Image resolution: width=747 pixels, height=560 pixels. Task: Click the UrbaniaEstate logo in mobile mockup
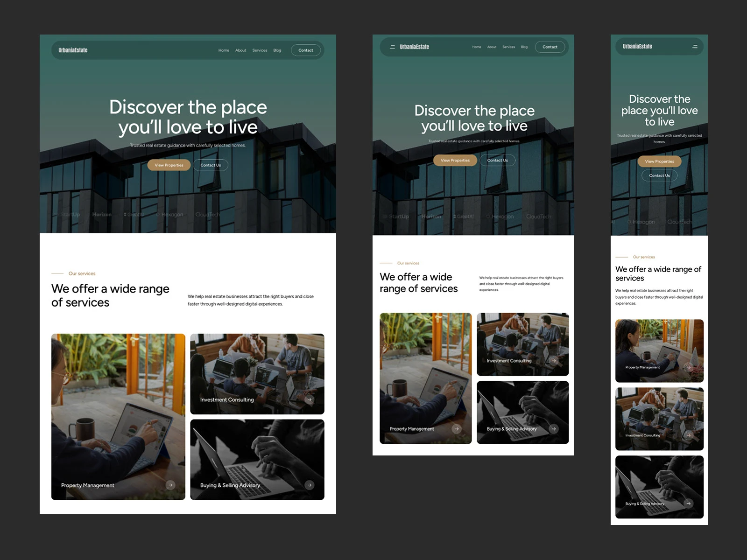637,47
